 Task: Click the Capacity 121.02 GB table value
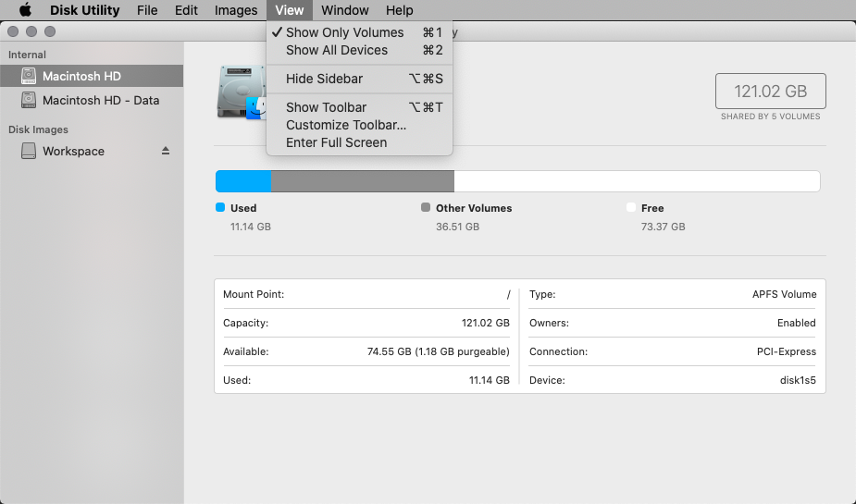coord(485,323)
